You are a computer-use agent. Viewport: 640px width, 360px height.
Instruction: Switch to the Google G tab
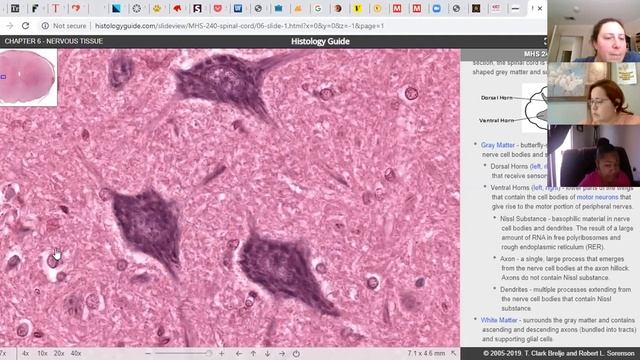click(318, 8)
